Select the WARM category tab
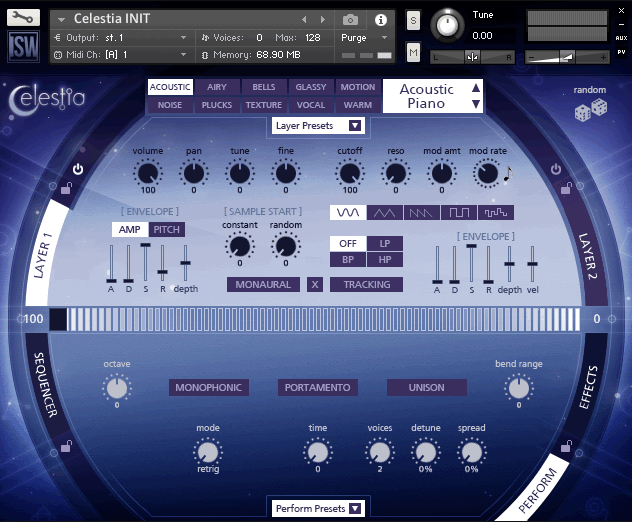The image size is (632, 522). click(x=358, y=105)
